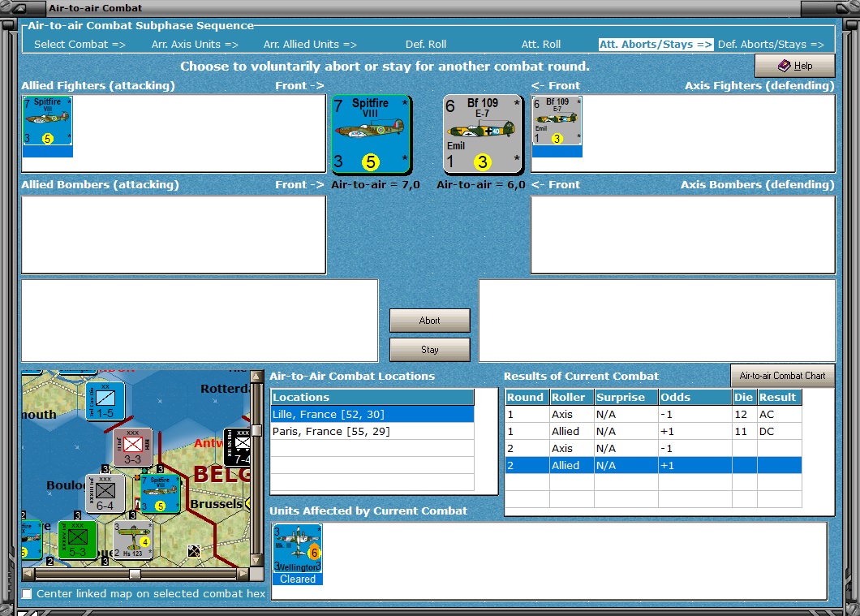The image size is (860, 616).
Task: Click the Spitfire counter on the map
Action: point(160,493)
